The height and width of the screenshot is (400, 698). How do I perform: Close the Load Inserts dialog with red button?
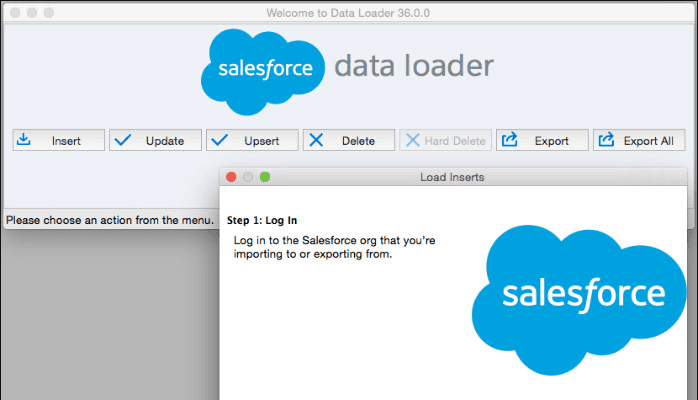click(x=231, y=177)
